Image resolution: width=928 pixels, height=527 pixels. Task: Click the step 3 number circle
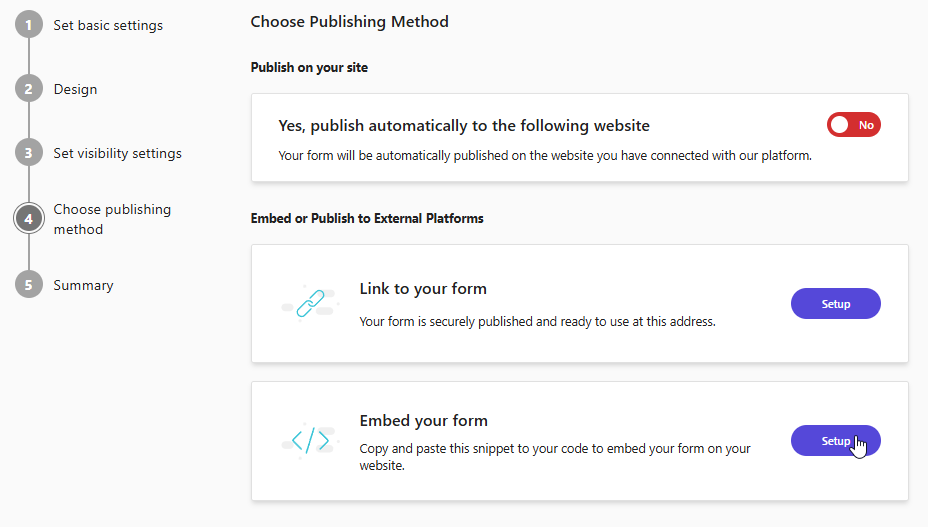tap(29, 153)
